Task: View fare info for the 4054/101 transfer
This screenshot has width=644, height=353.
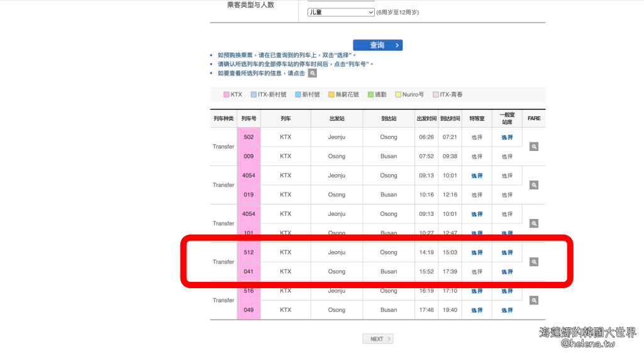Action: pyautogui.click(x=533, y=223)
